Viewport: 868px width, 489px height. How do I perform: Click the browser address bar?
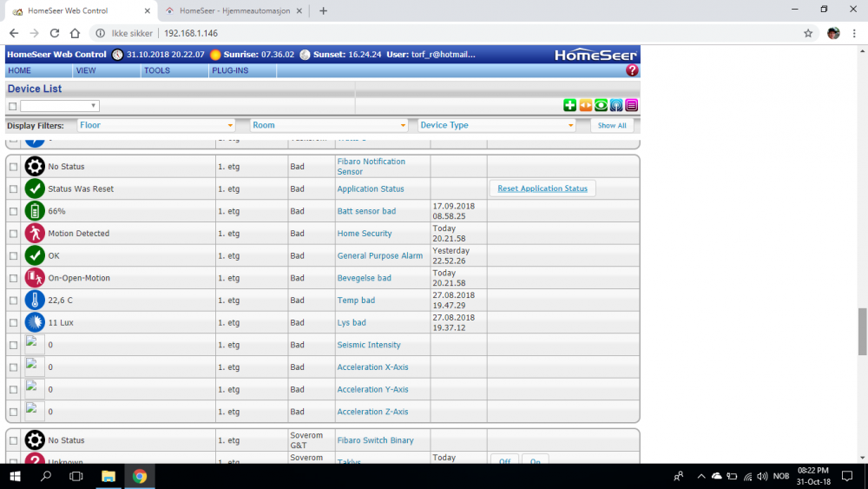pos(434,33)
